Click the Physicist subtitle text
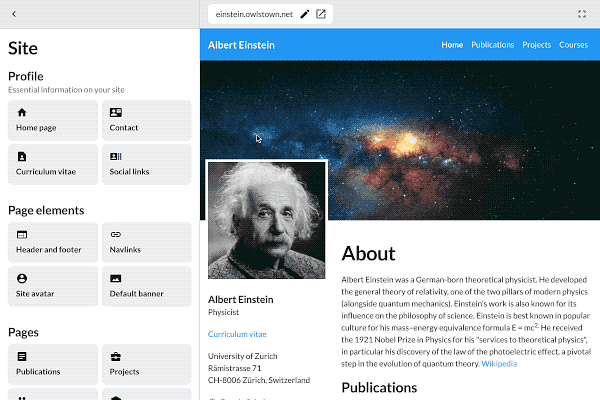Screen dimensions: 600x400 tap(223, 312)
